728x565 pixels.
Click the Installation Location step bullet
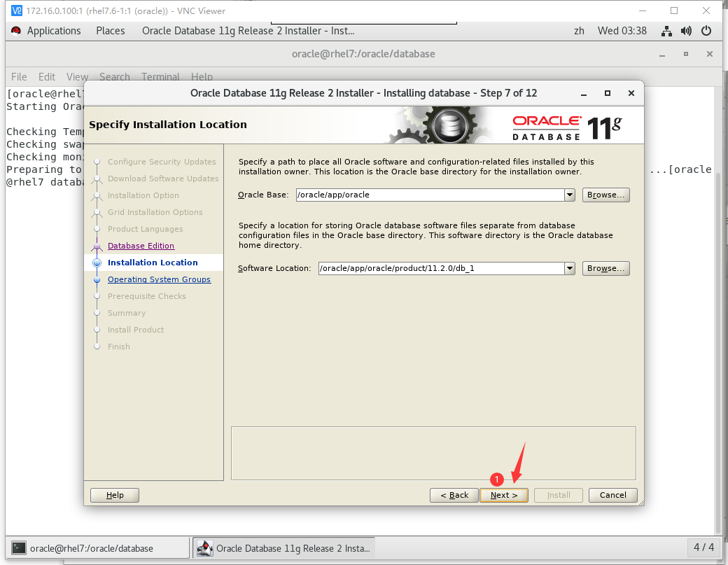click(x=97, y=263)
